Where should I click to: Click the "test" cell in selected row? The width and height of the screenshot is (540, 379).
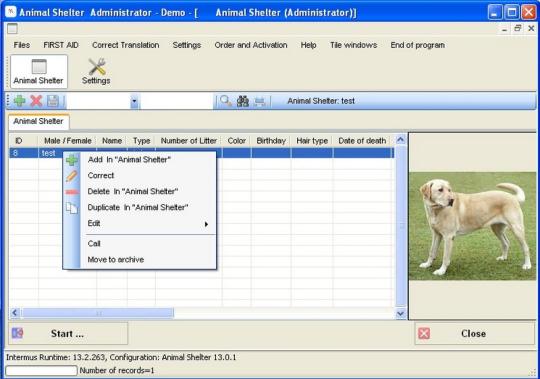point(50,153)
